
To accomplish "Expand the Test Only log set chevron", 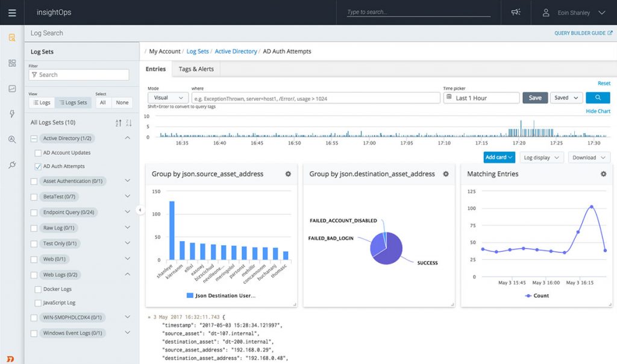I will pos(128,243).
